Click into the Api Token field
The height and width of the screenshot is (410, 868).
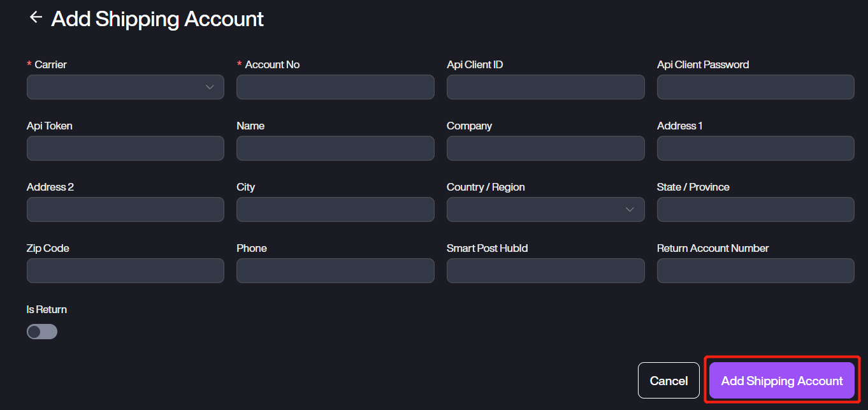tap(126, 149)
